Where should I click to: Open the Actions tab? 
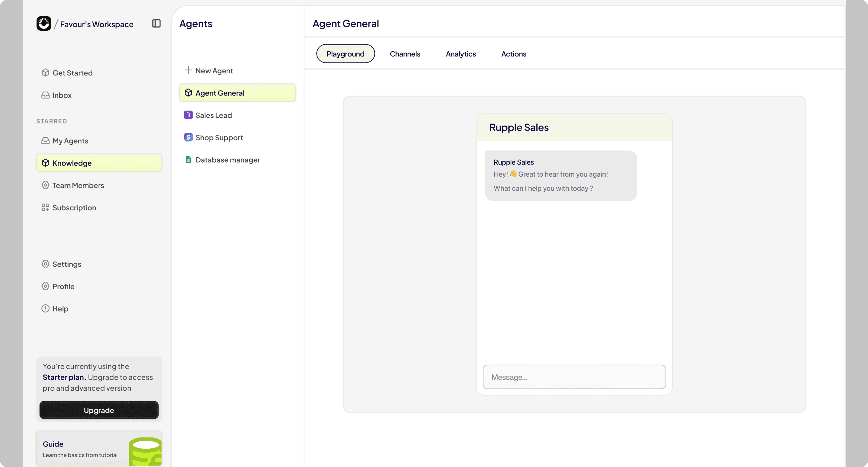coord(514,54)
